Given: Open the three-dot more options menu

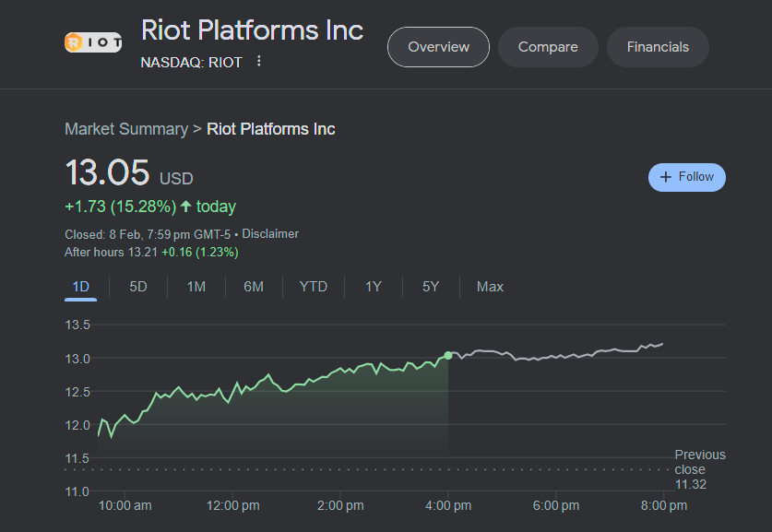Looking at the screenshot, I should click(x=259, y=62).
